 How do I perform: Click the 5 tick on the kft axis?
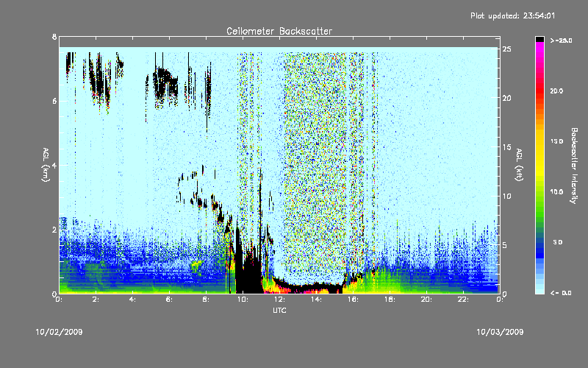point(505,245)
